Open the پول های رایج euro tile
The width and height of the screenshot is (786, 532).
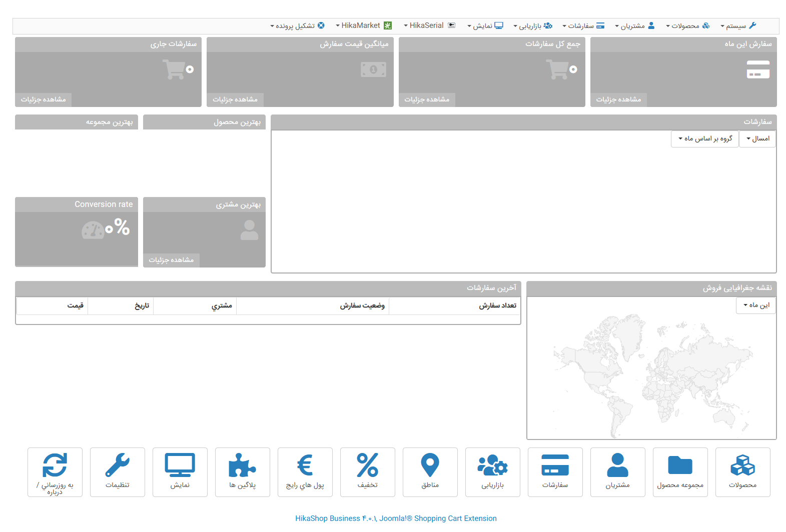[x=305, y=471]
